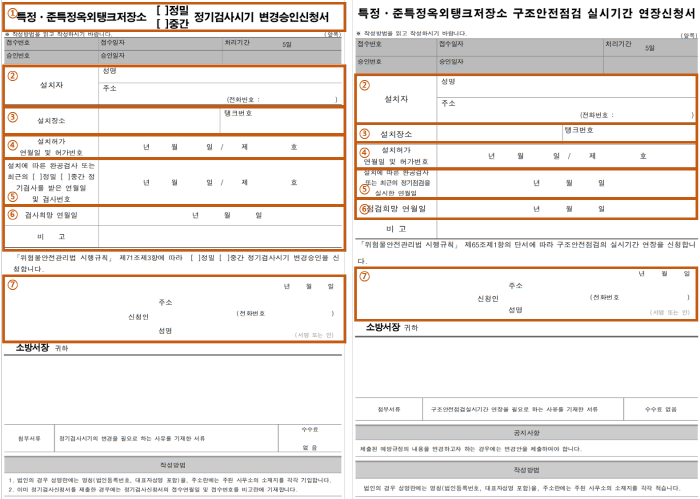Image resolution: width=700 pixels, height=499 pixels.
Task: Click the 승인번호 cell in the 연장신청서
Action: (396, 65)
